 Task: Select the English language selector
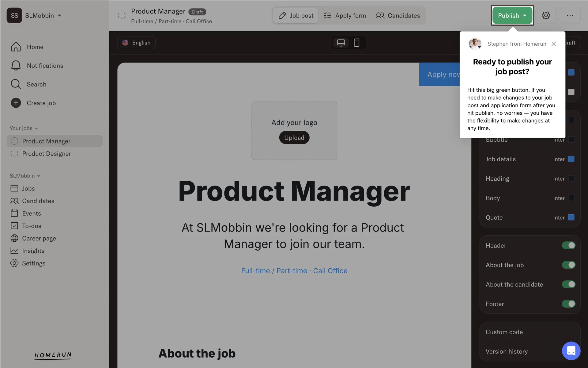pyautogui.click(x=136, y=43)
